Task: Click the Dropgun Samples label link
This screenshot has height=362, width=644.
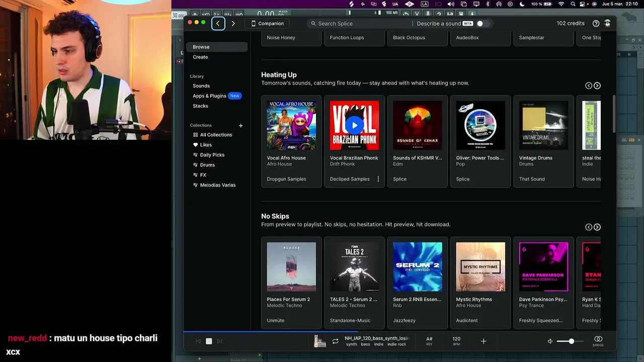Action: pos(286,179)
